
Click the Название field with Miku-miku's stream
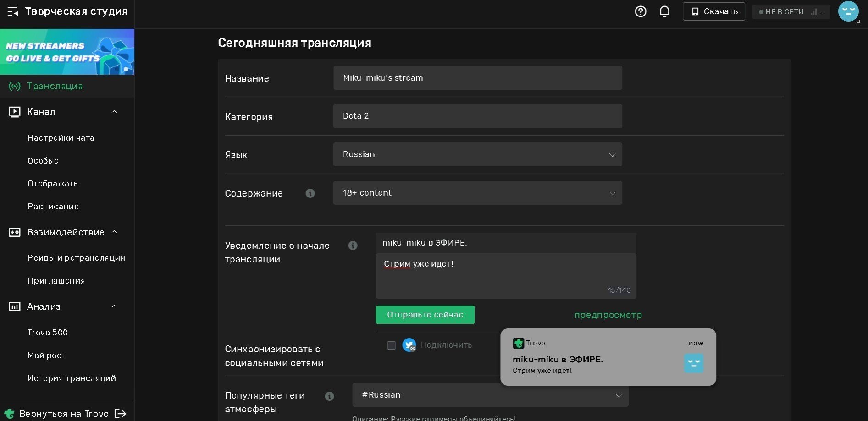pyautogui.click(x=477, y=77)
